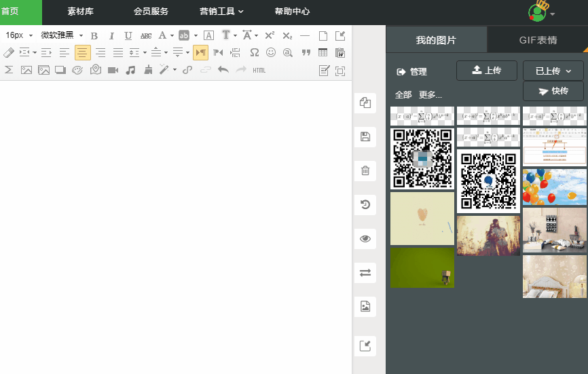Click the 管理 button
588x374 pixels.
pos(411,71)
